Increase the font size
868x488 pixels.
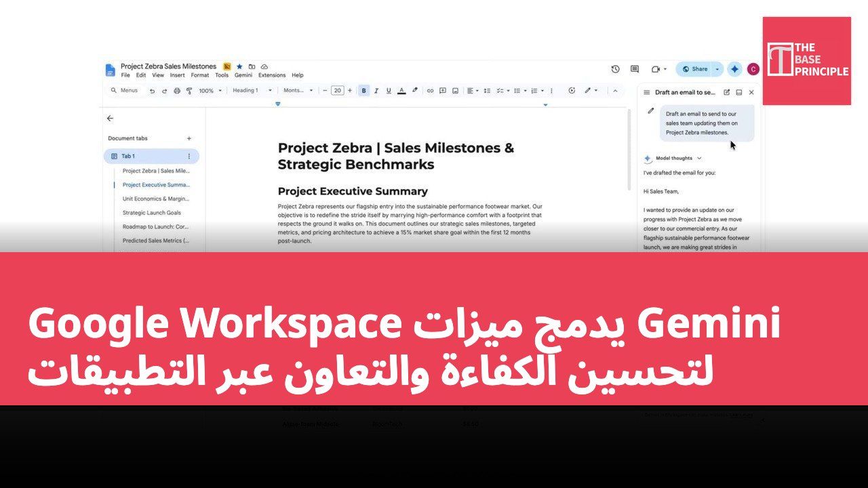pos(350,90)
